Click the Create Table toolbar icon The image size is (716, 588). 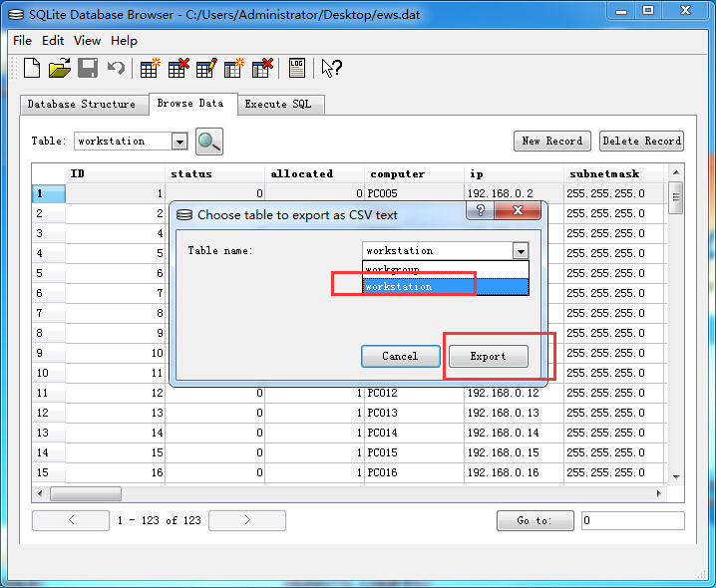pyautogui.click(x=150, y=68)
